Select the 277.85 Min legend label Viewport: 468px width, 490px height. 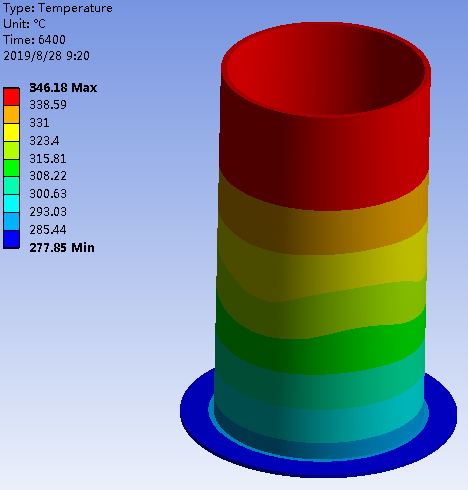pos(62,248)
